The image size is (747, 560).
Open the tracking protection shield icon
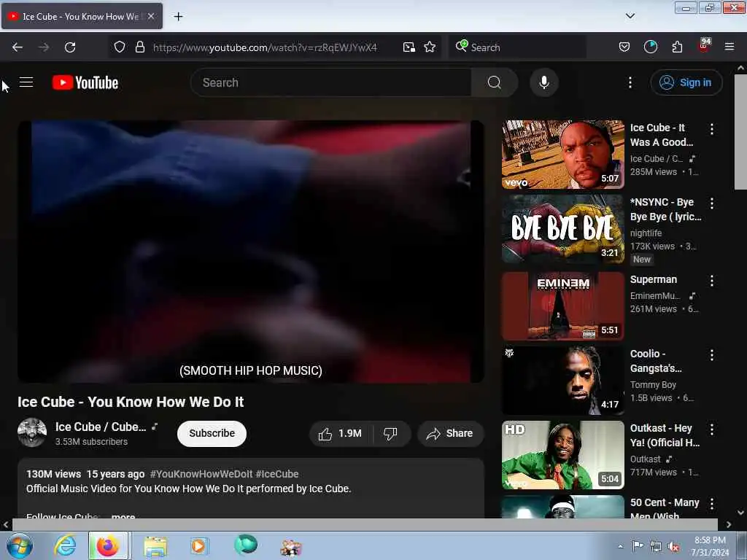pos(120,47)
